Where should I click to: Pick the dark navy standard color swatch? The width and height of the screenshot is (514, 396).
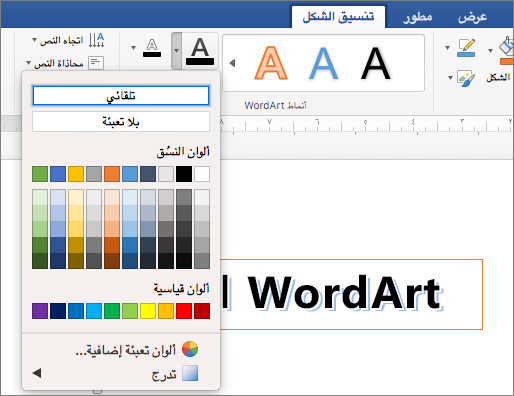tap(58, 311)
